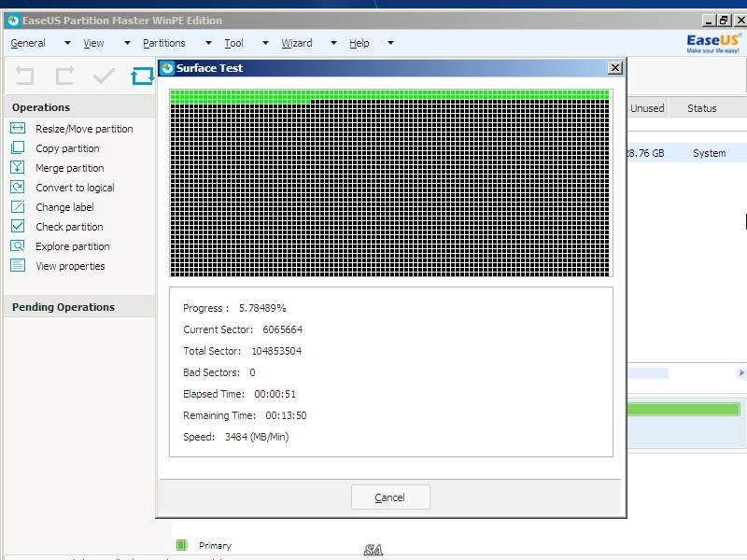Select Merge partition operation
This screenshot has width=747, height=560.
coord(69,168)
